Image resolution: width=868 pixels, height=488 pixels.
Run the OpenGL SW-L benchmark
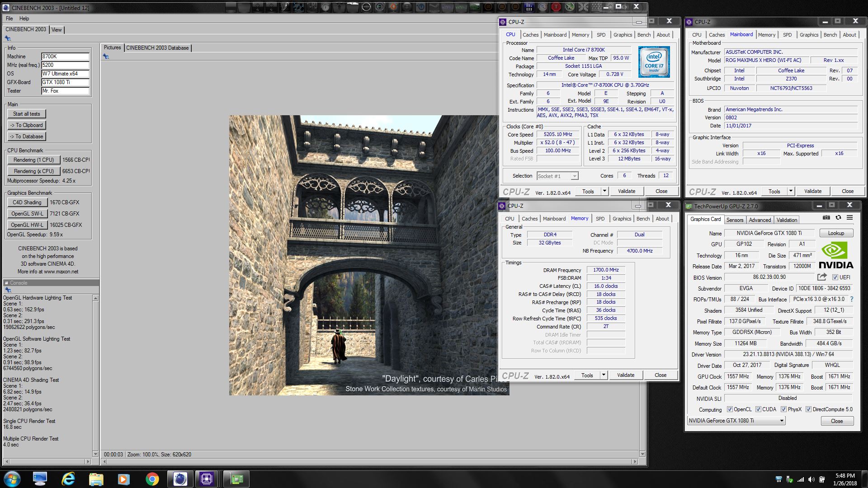point(27,214)
